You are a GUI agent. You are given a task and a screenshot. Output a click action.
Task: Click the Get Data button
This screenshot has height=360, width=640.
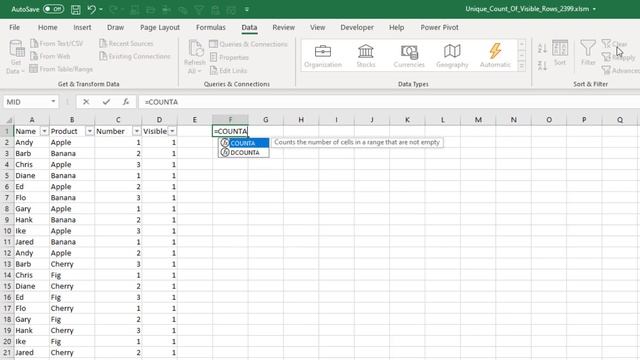16,57
